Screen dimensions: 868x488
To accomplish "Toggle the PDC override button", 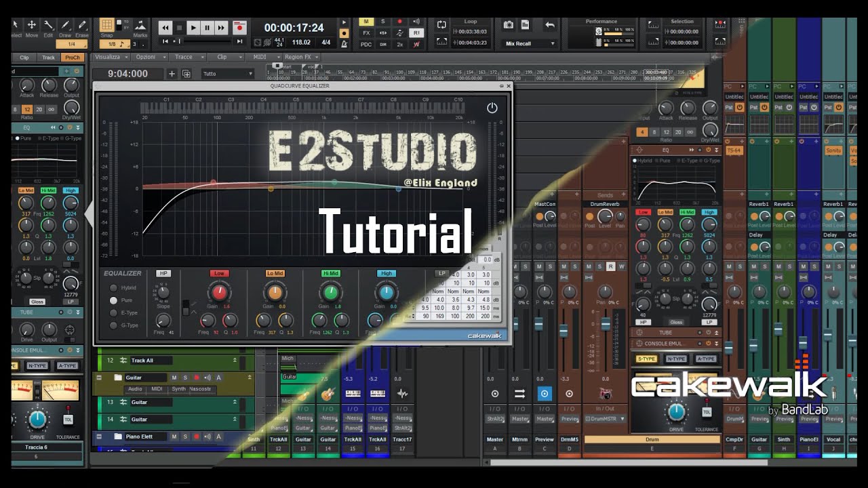I will tap(366, 44).
